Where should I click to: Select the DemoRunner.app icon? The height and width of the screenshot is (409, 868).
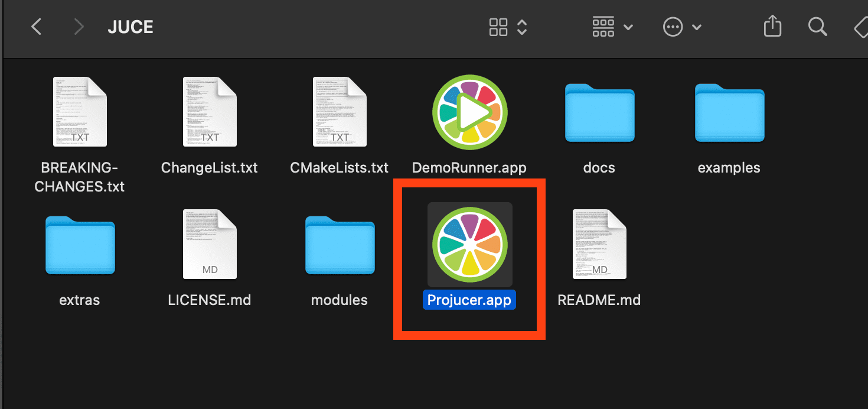click(x=469, y=112)
